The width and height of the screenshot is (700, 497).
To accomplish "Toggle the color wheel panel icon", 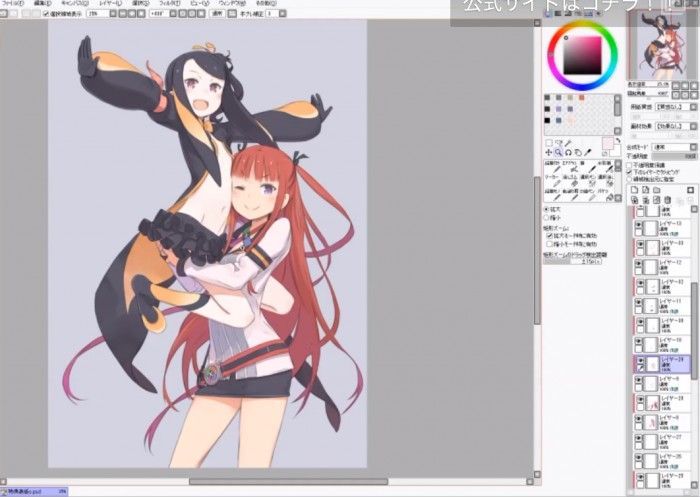I will pyautogui.click(x=548, y=14).
